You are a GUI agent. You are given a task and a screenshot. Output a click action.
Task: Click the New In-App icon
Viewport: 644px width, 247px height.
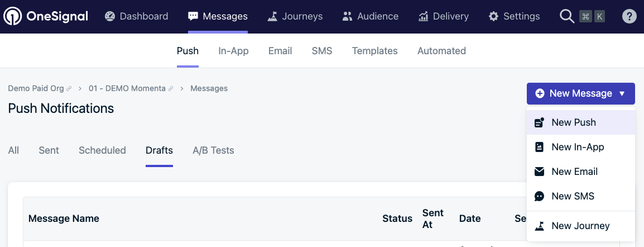(x=539, y=147)
